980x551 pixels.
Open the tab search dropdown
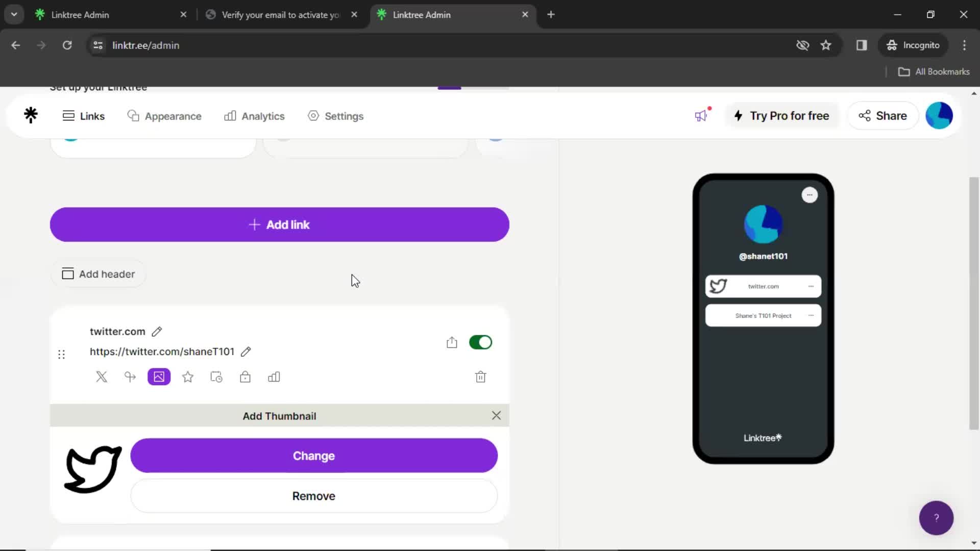[14, 15]
